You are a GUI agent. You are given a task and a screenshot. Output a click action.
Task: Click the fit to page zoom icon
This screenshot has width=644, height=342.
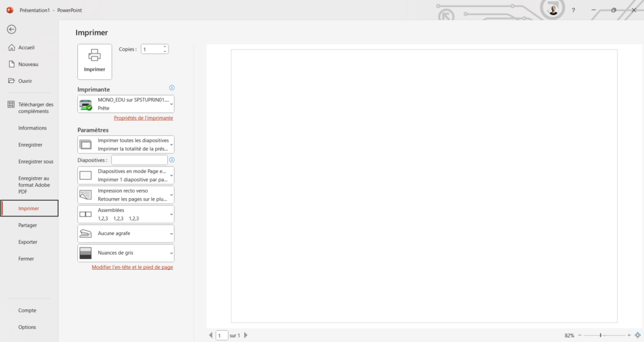pyautogui.click(x=638, y=336)
